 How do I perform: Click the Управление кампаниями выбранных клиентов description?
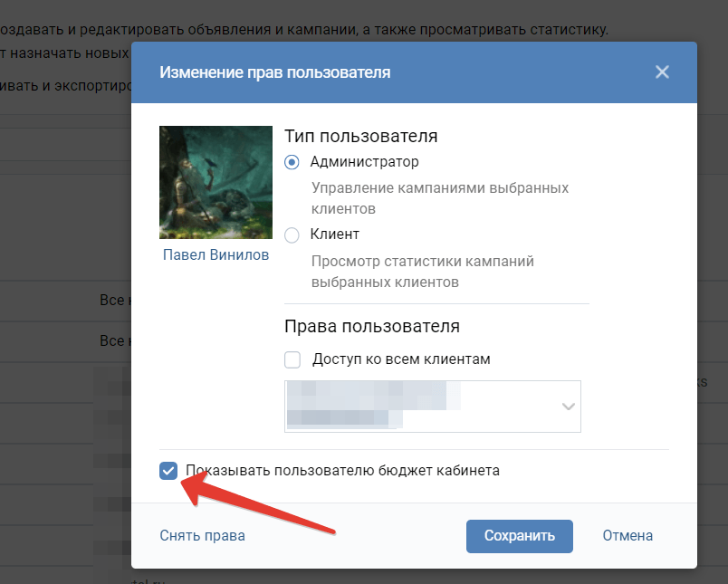(440, 198)
